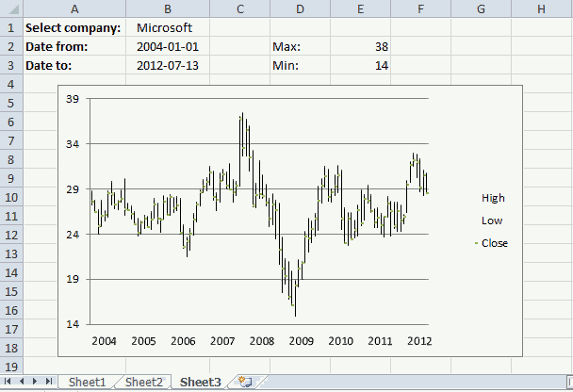Go to last sheet navigation arrow
This screenshot has height=392, width=573.
pyautogui.click(x=49, y=382)
